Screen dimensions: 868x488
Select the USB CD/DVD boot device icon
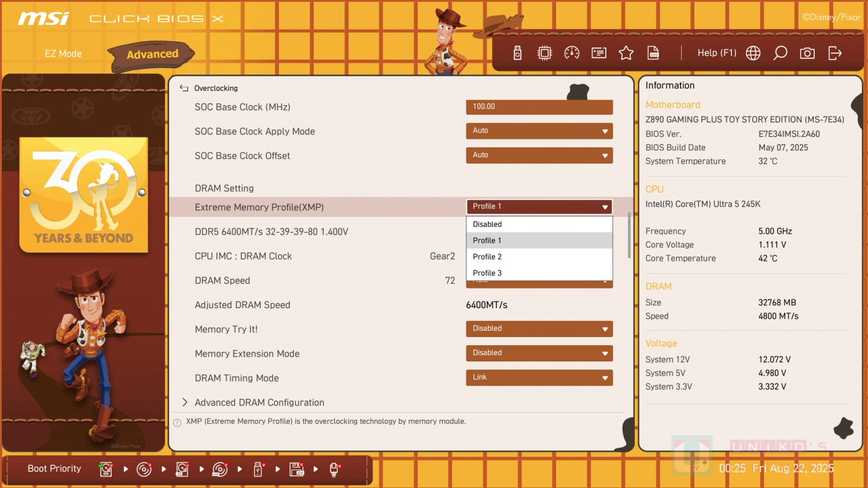point(220,469)
